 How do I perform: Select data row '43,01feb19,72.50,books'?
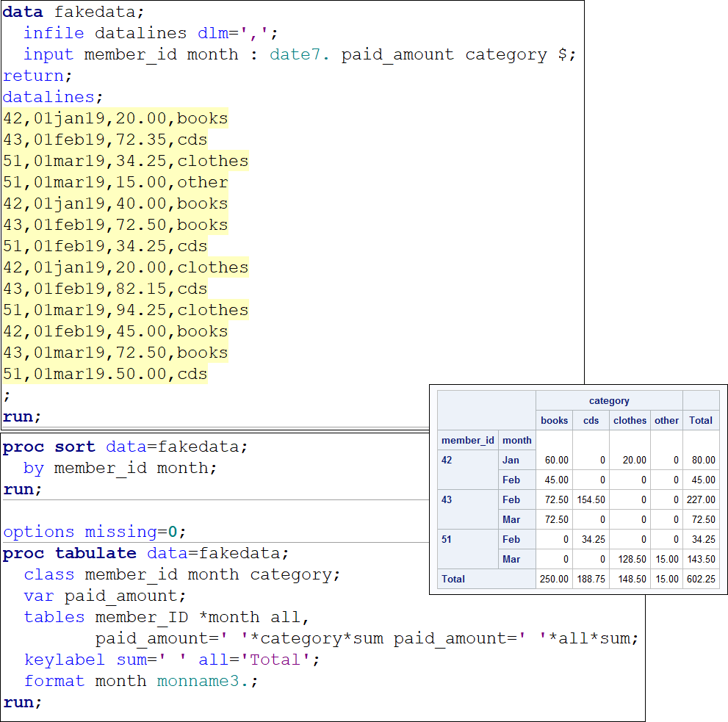115,225
